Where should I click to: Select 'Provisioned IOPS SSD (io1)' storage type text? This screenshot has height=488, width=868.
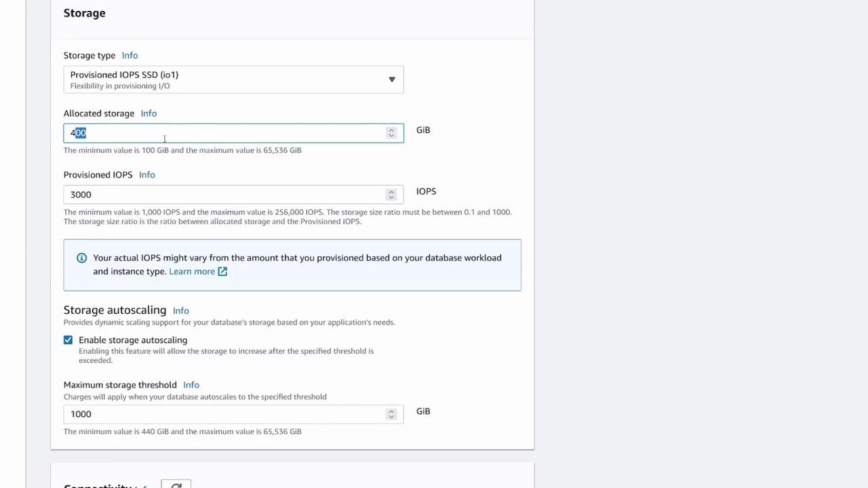click(x=124, y=75)
